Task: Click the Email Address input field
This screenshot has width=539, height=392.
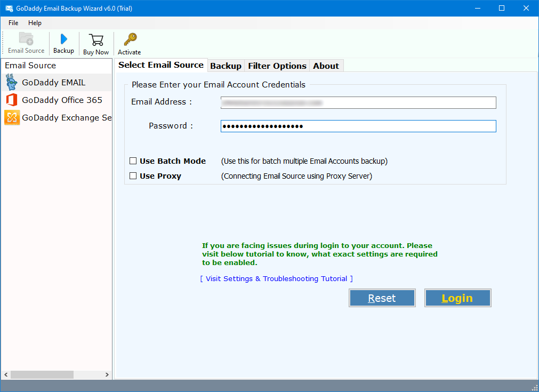Action: [358, 102]
